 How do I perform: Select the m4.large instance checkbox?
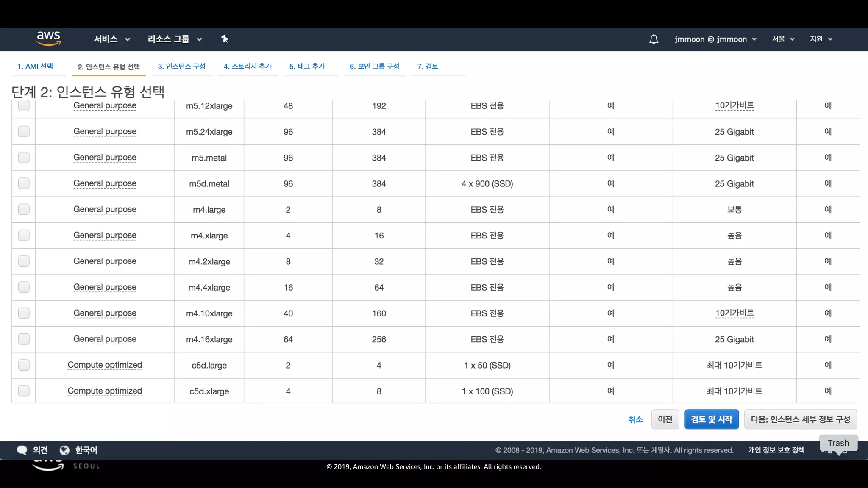(x=24, y=209)
